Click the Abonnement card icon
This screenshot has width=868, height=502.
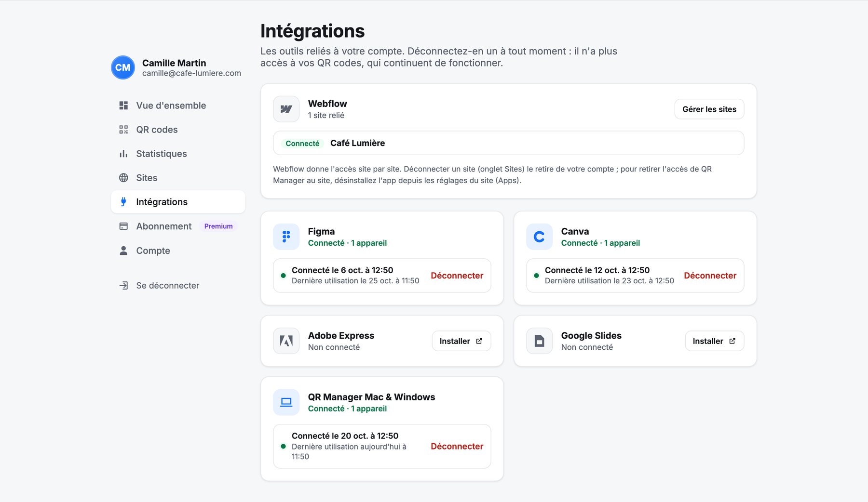123,226
